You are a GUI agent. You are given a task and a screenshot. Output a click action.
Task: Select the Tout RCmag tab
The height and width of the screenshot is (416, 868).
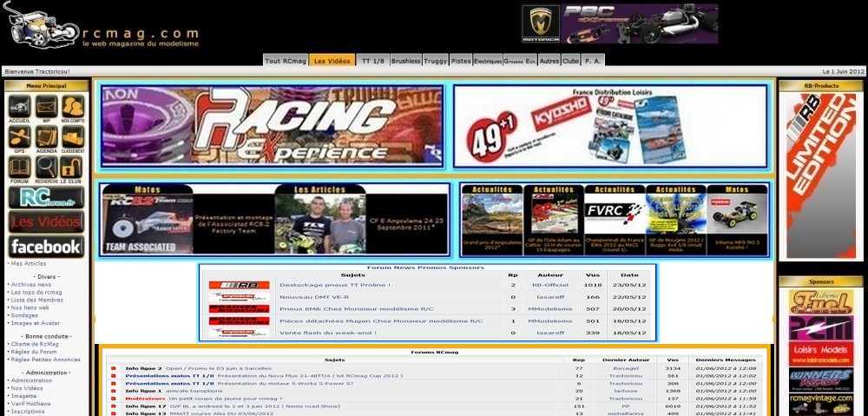click(285, 61)
